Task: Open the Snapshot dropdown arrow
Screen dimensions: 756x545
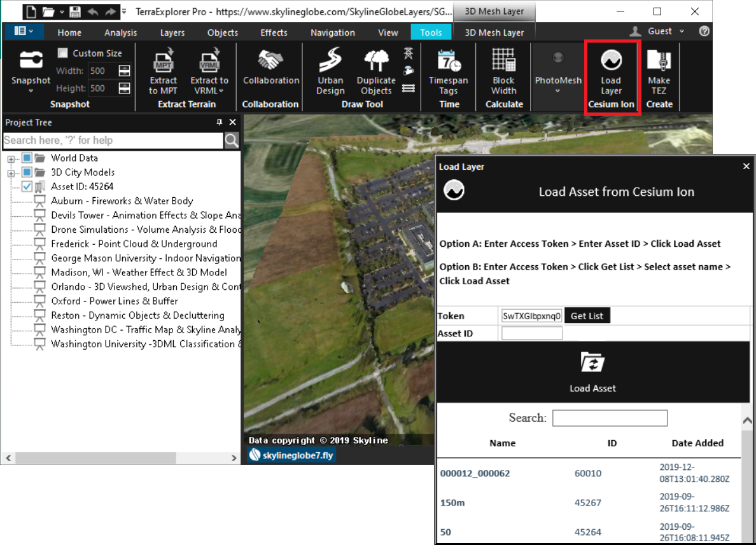Action: 31,91
